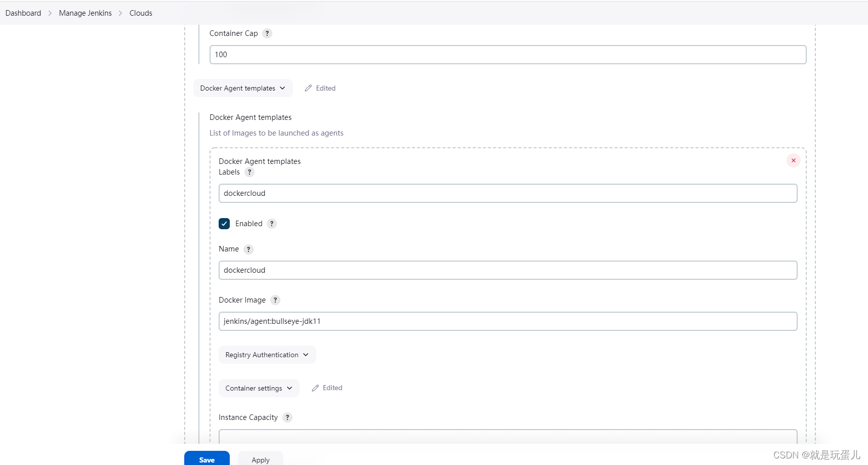The image size is (868, 465).
Task: Collapse the Docker Agent templates dropdown
Action: point(243,88)
